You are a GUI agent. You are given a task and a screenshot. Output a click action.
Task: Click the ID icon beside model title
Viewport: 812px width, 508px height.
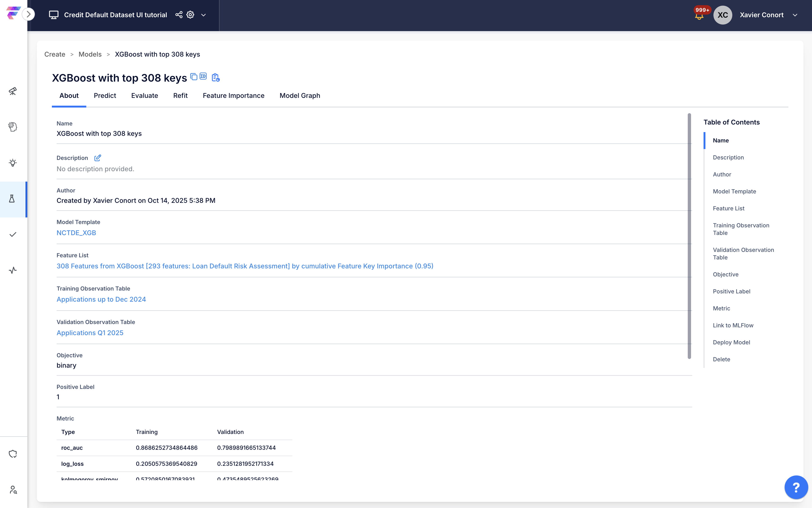tap(203, 76)
